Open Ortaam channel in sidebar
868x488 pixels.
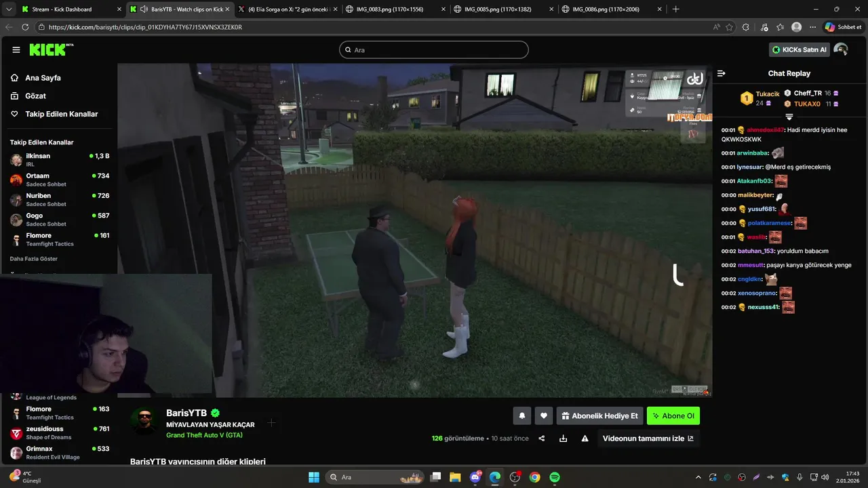[x=60, y=180]
